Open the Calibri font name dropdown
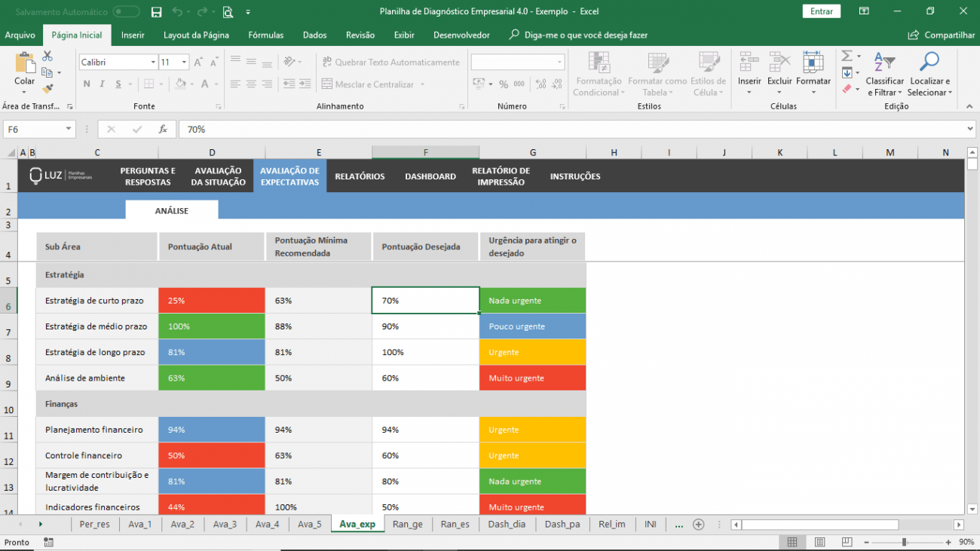The height and width of the screenshot is (551, 980). [153, 63]
